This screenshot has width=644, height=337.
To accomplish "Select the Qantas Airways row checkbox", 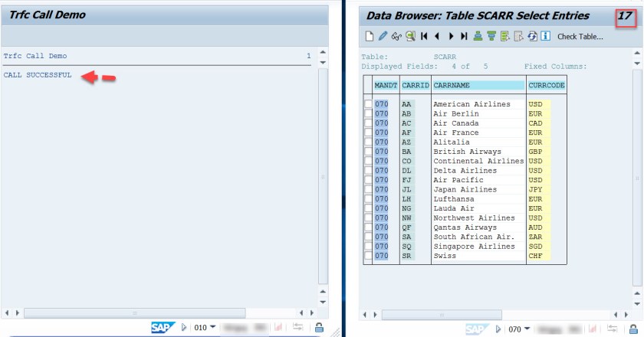I will pyautogui.click(x=368, y=227).
